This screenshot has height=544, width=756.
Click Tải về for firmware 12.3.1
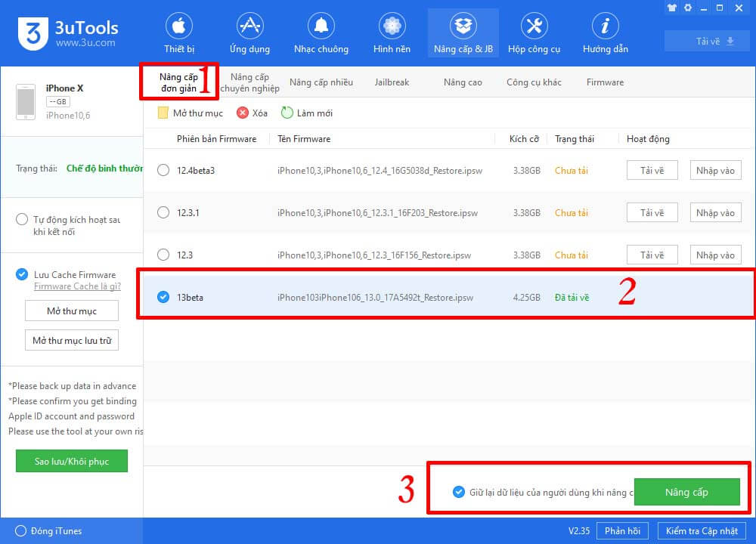[x=652, y=212]
